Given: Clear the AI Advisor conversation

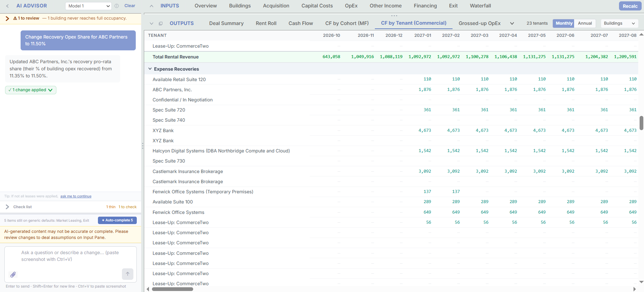Looking at the screenshot, I should 130,6.
